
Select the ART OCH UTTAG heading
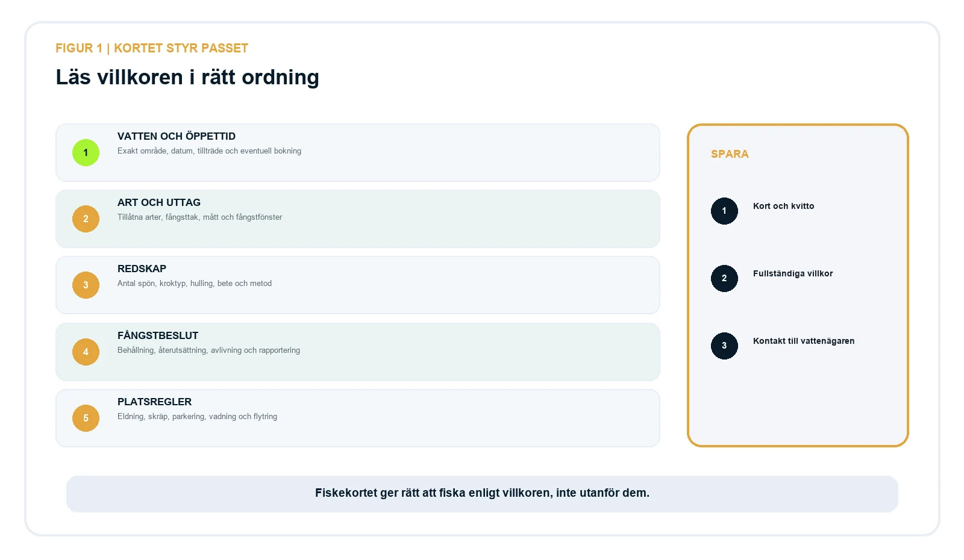[159, 202]
